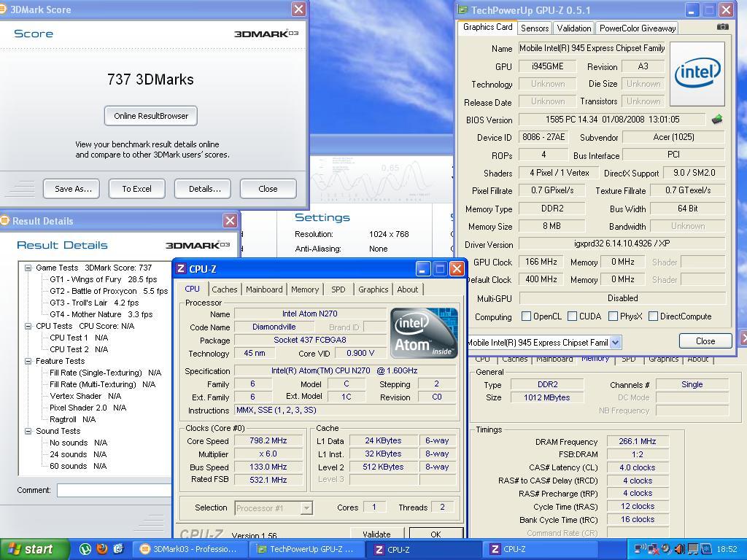Open SPD tab in front CPU-Z
The height and width of the screenshot is (560, 747).
pos(338,289)
